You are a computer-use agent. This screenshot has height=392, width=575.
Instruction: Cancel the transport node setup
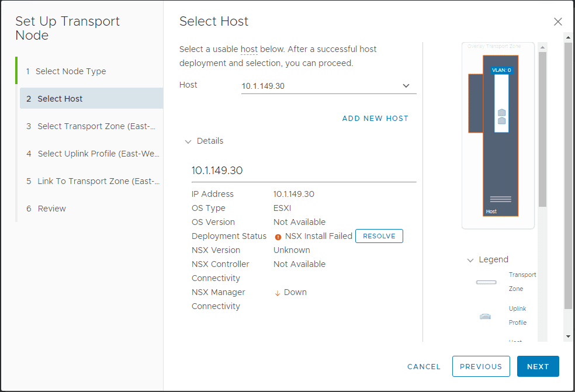(424, 366)
